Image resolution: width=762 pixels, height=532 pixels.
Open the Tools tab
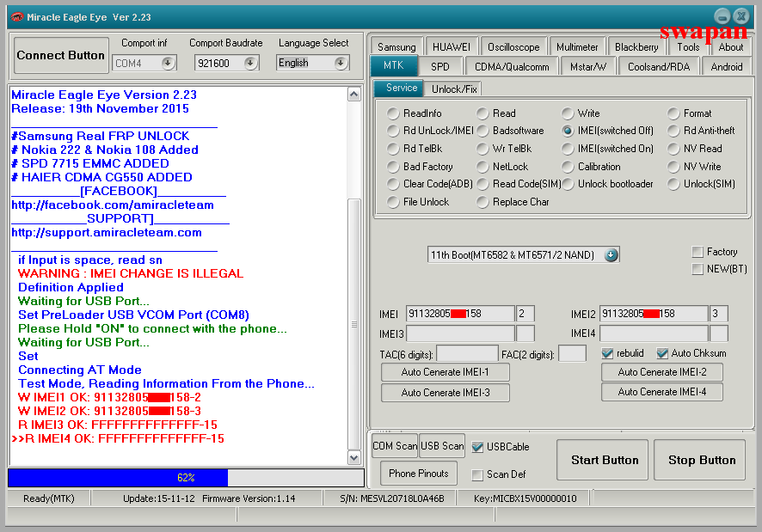tap(688, 47)
